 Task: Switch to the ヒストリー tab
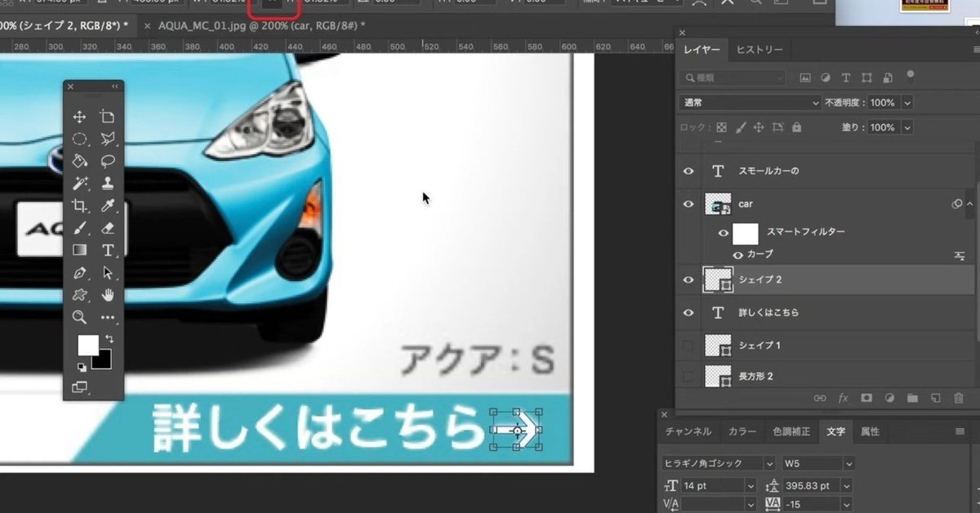(x=759, y=50)
